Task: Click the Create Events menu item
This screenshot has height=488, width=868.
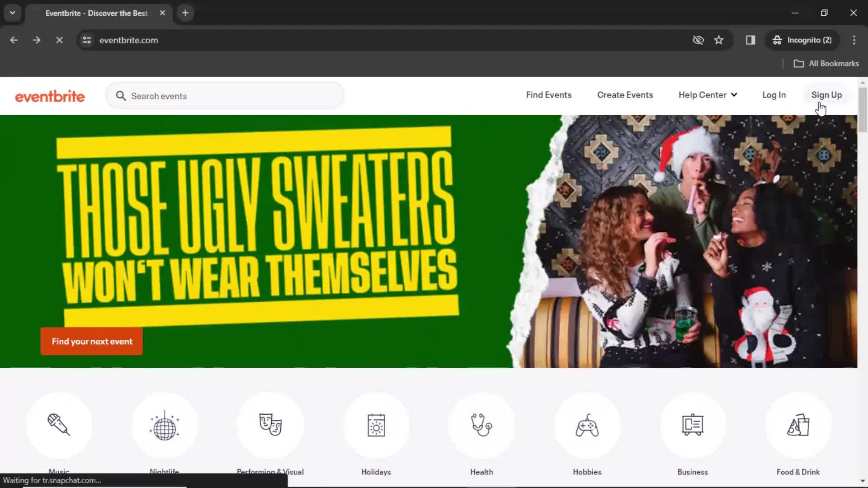Action: [x=625, y=95]
